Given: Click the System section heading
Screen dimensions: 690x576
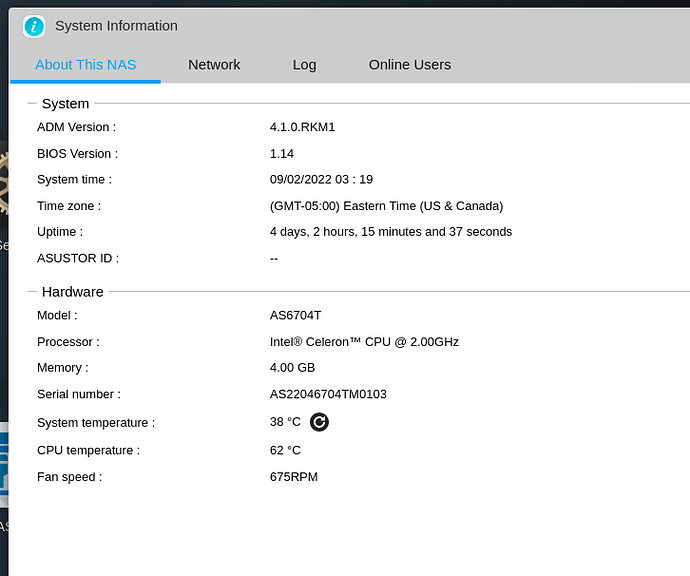Looking at the screenshot, I should pyautogui.click(x=65, y=104).
